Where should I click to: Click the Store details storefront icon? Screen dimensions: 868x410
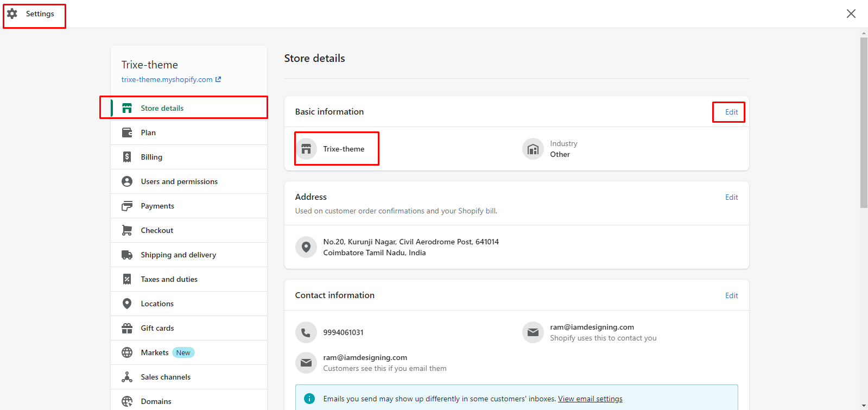click(127, 108)
